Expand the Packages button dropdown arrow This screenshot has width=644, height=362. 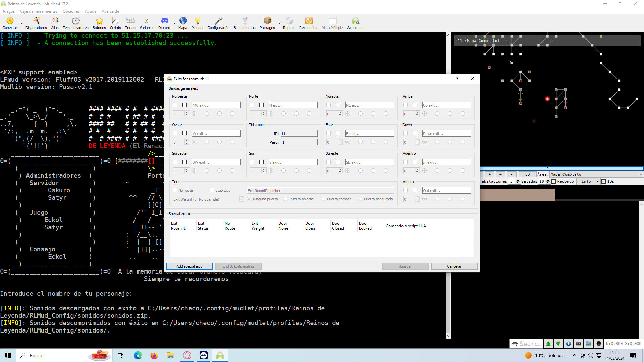[279, 24]
